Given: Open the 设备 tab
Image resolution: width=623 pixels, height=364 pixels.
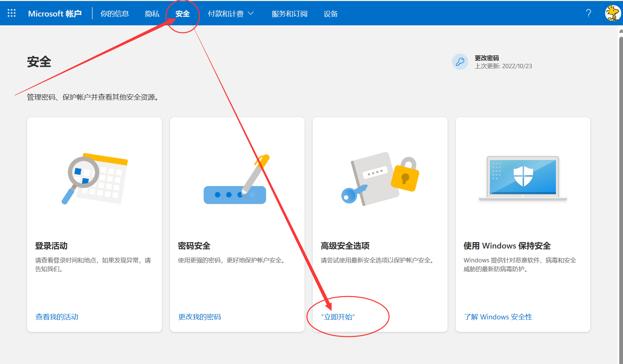Looking at the screenshot, I should [331, 14].
